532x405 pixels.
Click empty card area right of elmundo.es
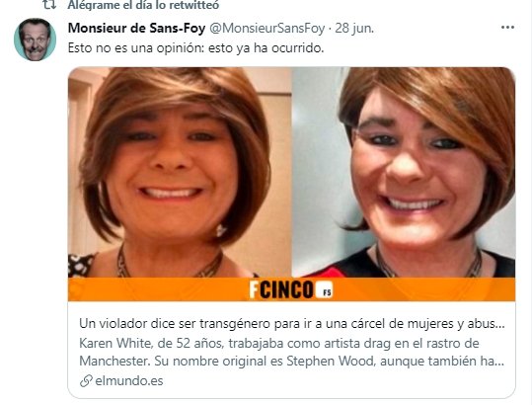[x=338, y=381]
